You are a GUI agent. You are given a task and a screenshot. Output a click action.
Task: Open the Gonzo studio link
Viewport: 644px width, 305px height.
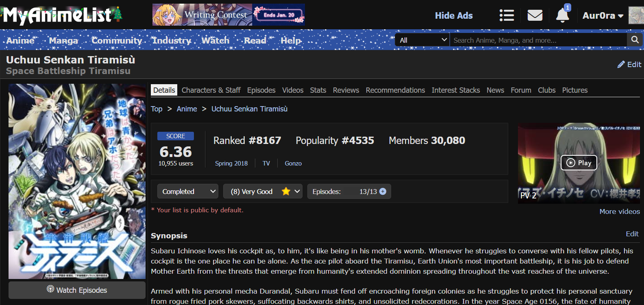pyautogui.click(x=293, y=163)
